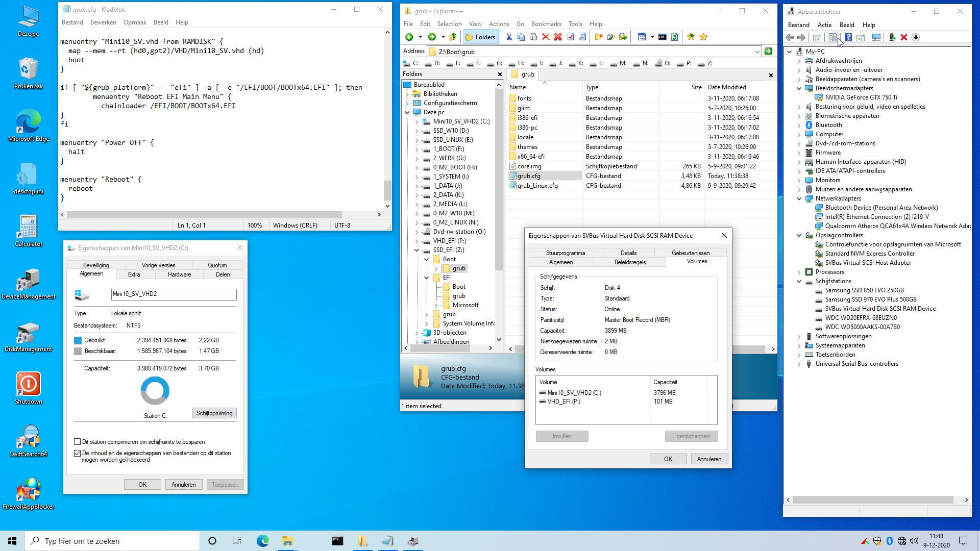Click the Cut scissors icon in Explorer++
Image resolution: width=980 pixels, height=551 pixels.
click(509, 37)
